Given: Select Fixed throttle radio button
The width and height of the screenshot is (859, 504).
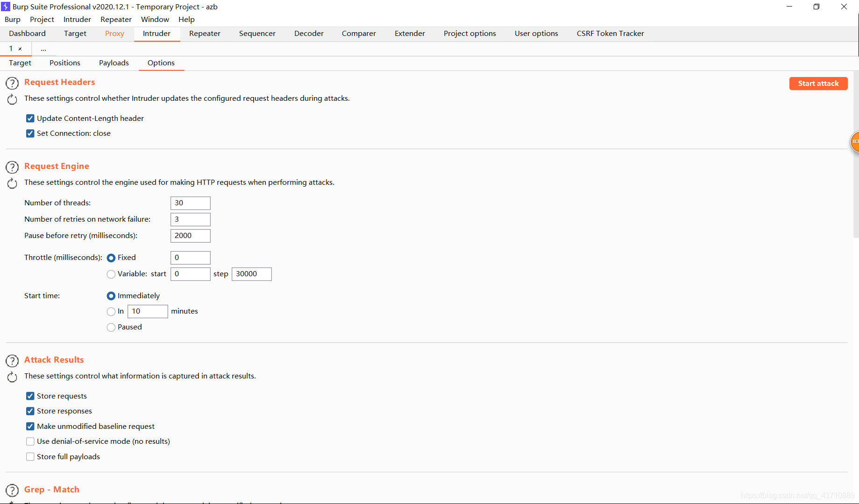Looking at the screenshot, I should pos(111,258).
